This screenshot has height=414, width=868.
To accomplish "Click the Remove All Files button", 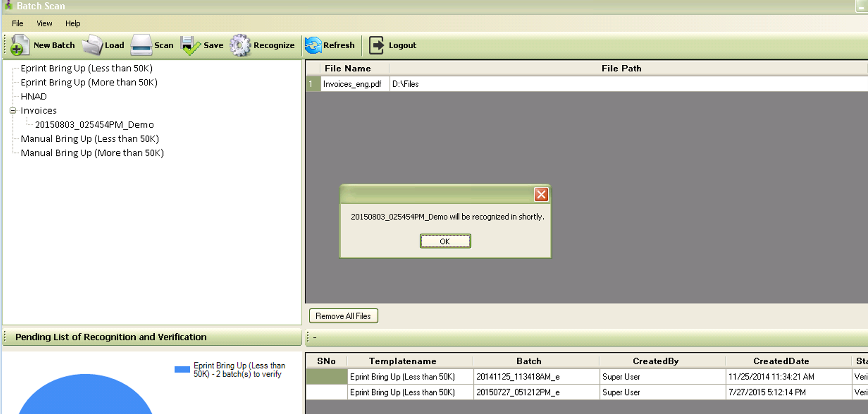I will click(344, 316).
